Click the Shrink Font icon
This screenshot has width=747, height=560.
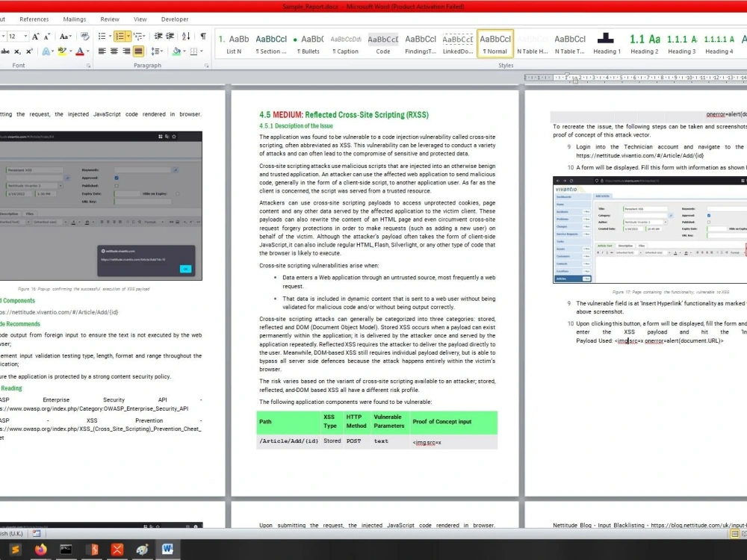pyautogui.click(x=47, y=37)
